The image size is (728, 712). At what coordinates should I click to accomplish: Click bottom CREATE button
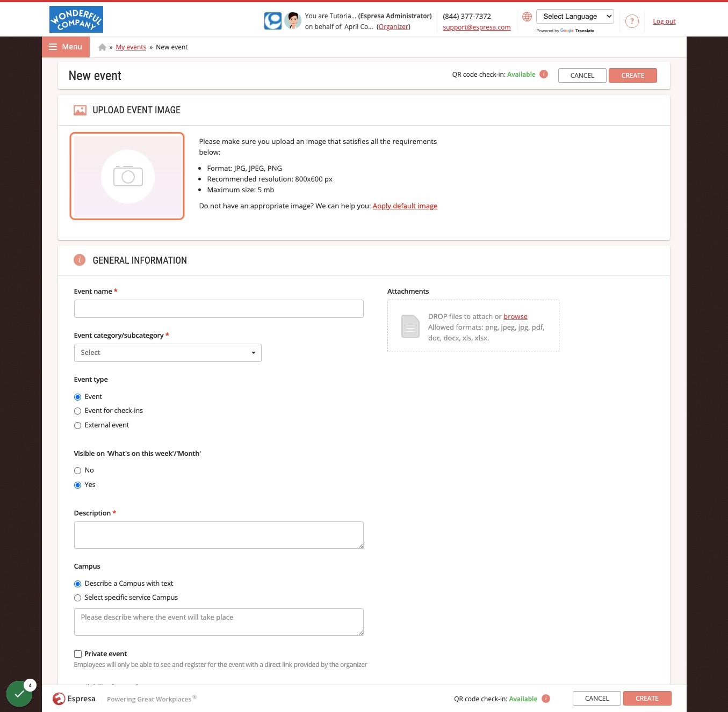[x=647, y=699]
